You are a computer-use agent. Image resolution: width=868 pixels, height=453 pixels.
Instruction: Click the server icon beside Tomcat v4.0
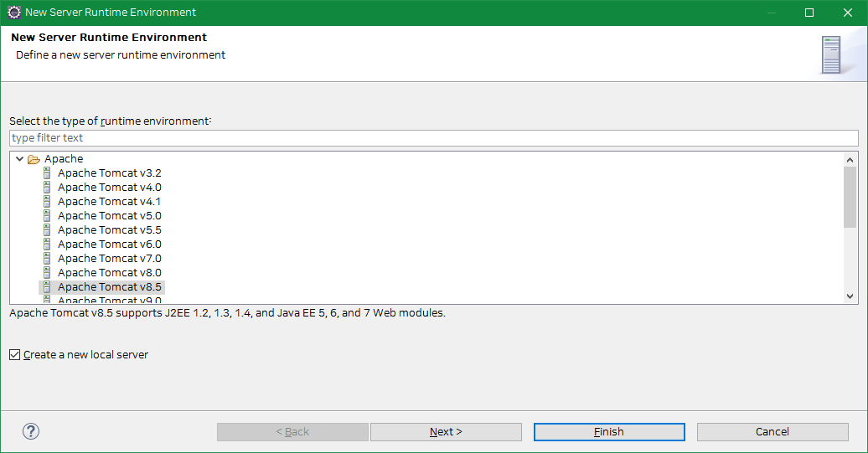point(47,188)
